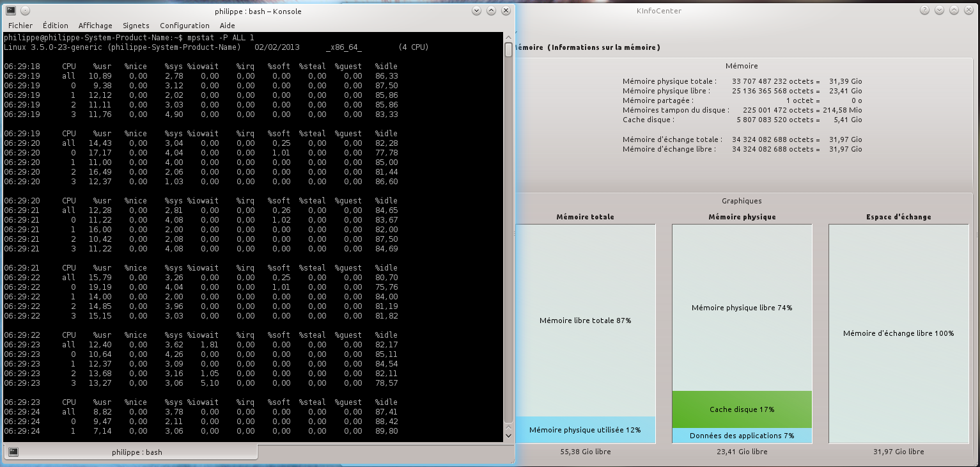The width and height of the screenshot is (980, 467).
Task: Click the '33 707 487 232 octets =' value
Action: tap(775, 82)
